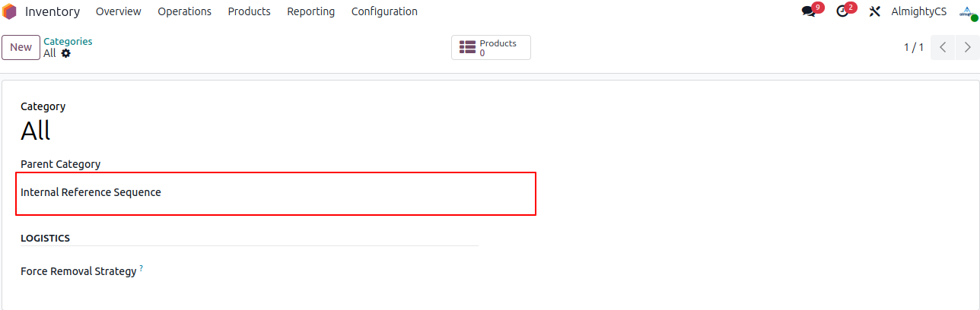The width and height of the screenshot is (980, 310).
Task: Go to the next record arrow
Action: [x=967, y=47]
